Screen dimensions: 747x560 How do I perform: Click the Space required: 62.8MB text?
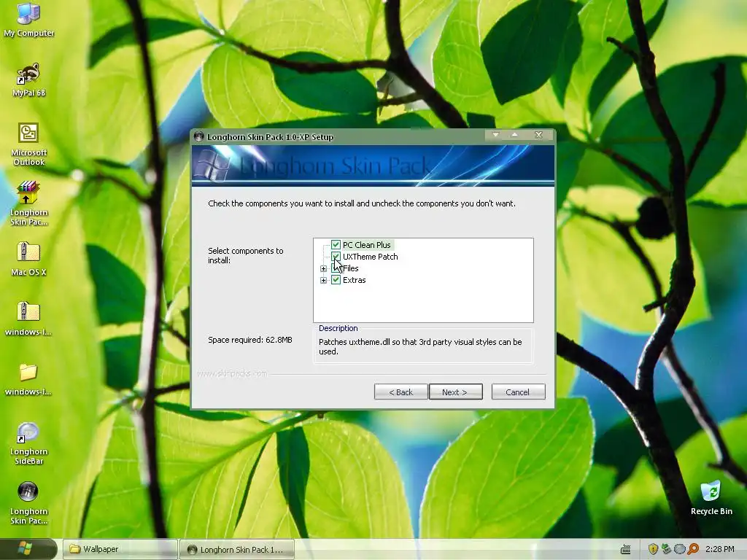coord(250,340)
